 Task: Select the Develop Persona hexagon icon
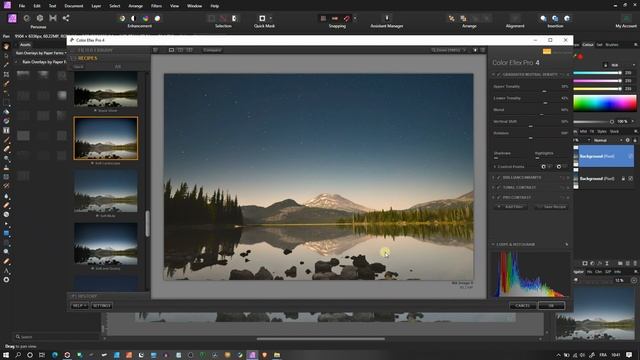[x=40, y=18]
